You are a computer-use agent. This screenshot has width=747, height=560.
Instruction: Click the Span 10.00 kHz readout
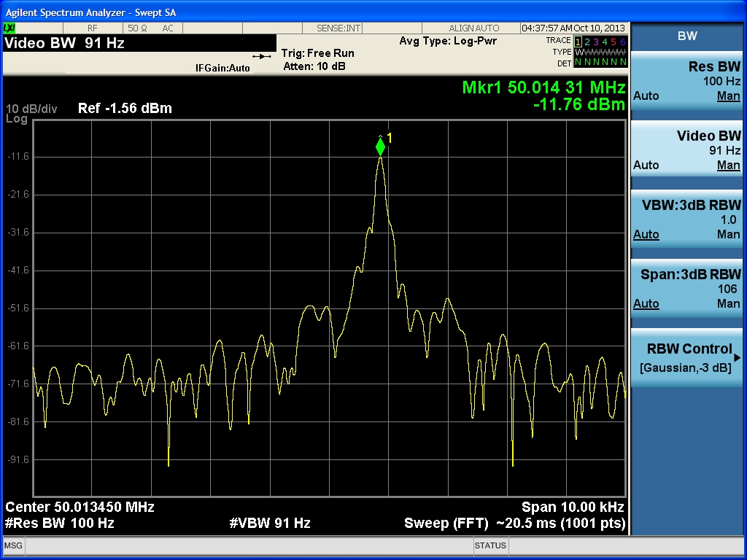pos(573,507)
